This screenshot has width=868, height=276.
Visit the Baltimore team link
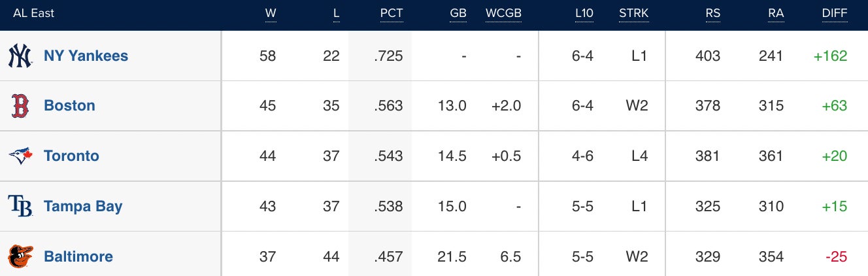(x=78, y=256)
